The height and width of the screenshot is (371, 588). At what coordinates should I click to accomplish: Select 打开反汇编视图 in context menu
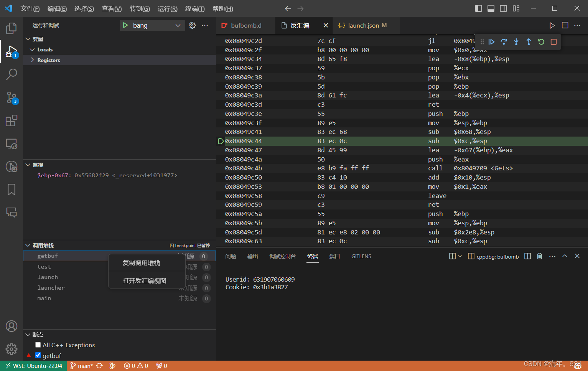[147, 280]
